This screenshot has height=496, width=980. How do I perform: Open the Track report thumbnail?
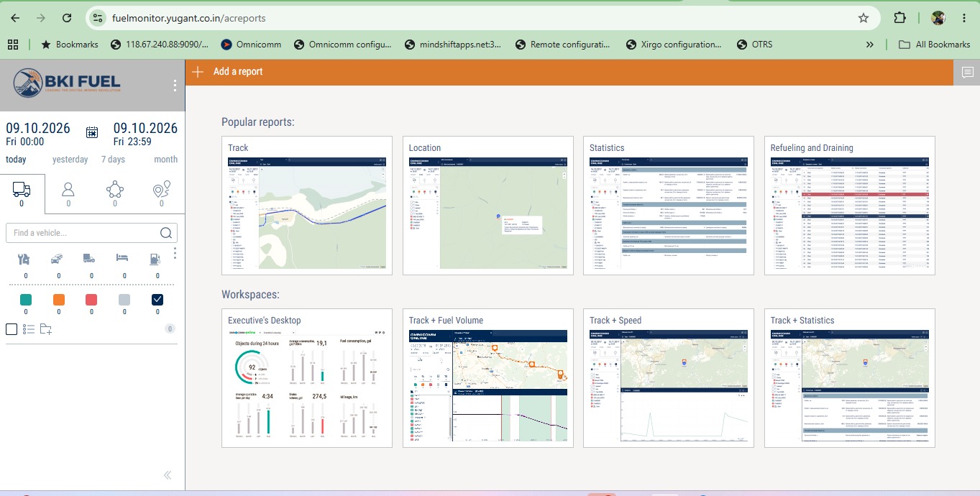307,206
